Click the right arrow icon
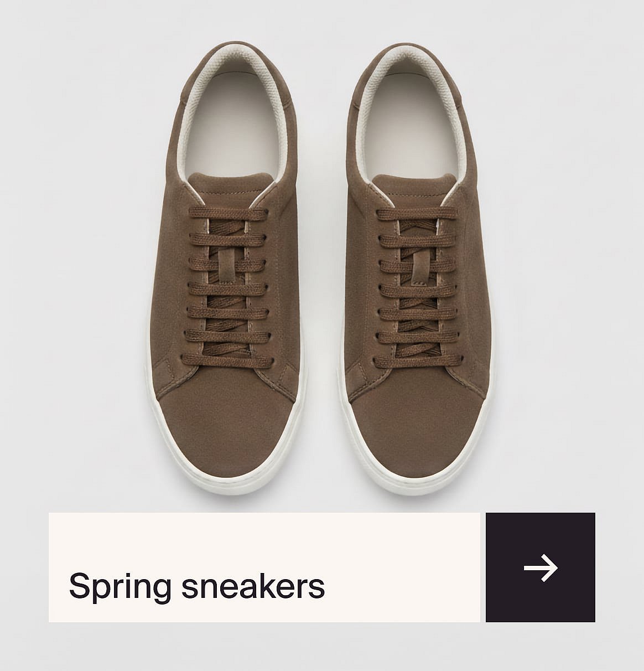Viewport: 644px width, 671px height. point(541,567)
